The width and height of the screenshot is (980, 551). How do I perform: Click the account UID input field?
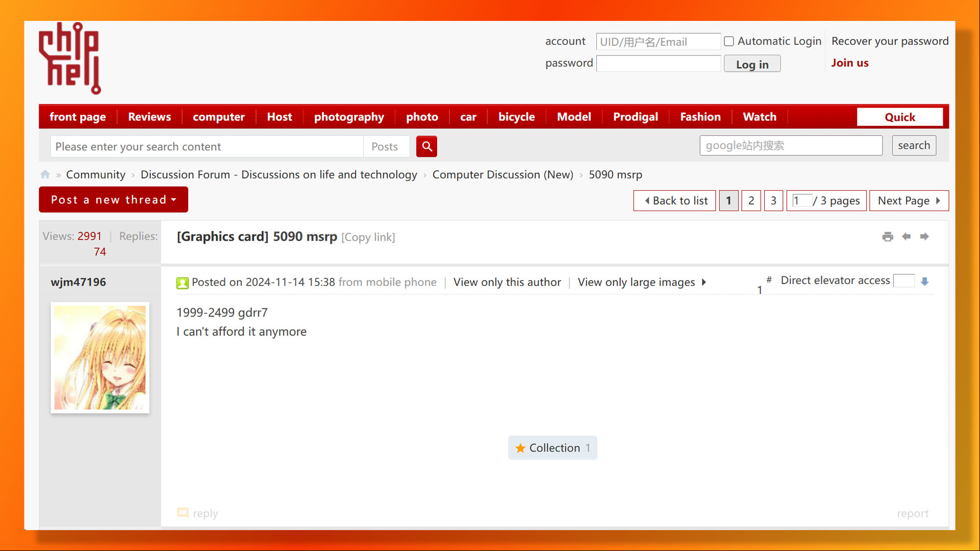coord(658,42)
